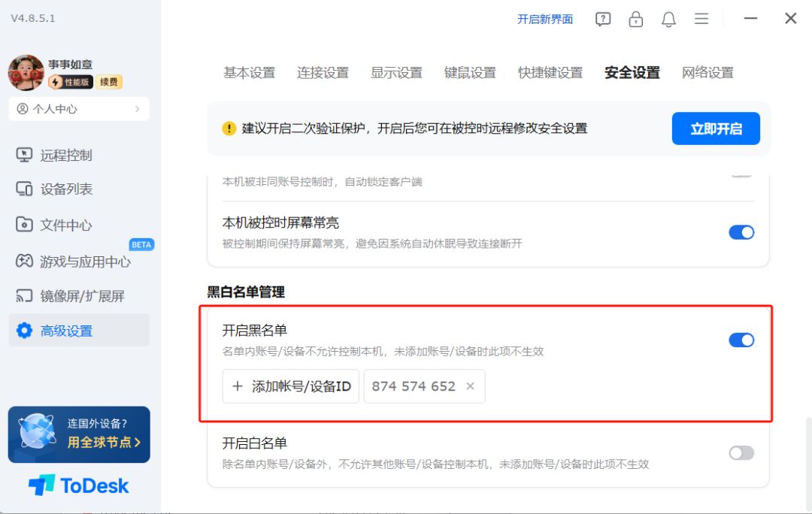Toggle 本机被控时屏幕常亮 switch

click(741, 232)
